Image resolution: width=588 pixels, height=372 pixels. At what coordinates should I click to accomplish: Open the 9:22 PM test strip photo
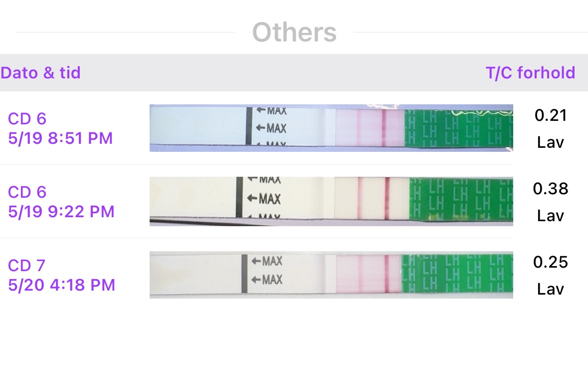pos(331,201)
